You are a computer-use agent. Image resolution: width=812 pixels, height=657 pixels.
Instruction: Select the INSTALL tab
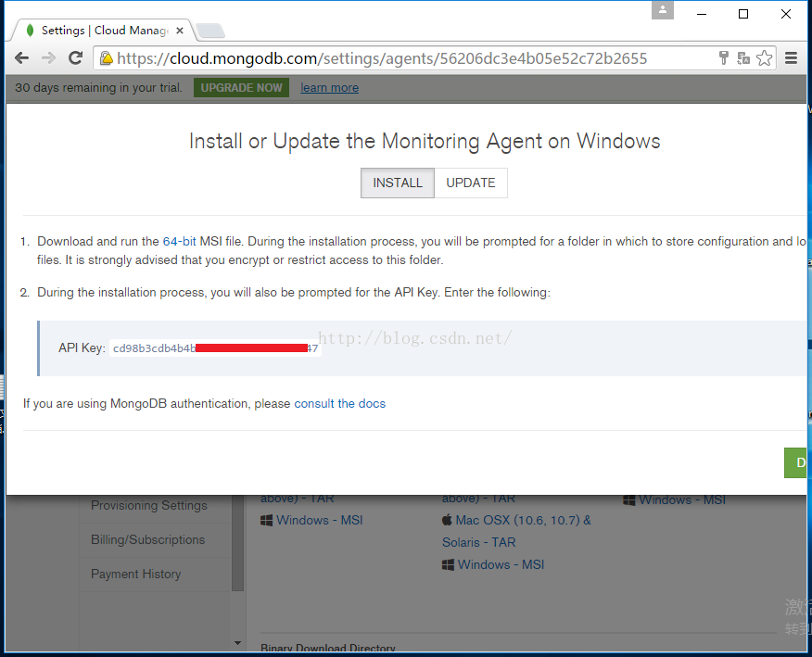[x=398, y=183]
